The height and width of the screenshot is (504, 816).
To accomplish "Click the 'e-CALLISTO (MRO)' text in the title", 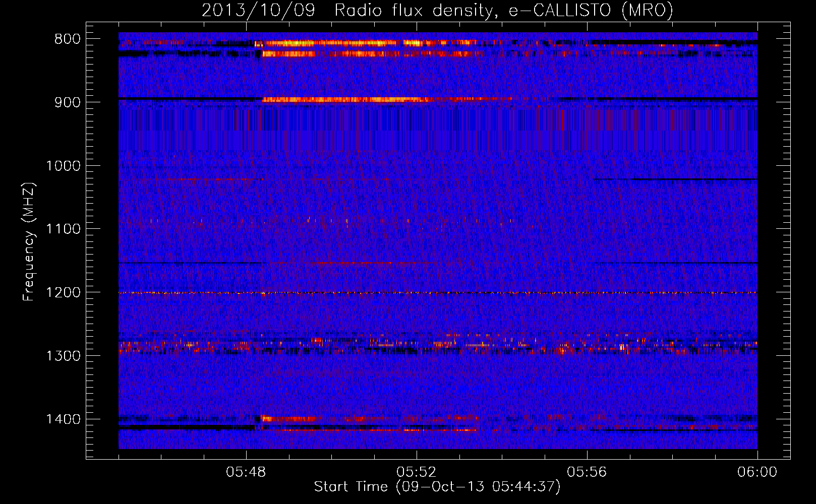I will pos(591,11).
